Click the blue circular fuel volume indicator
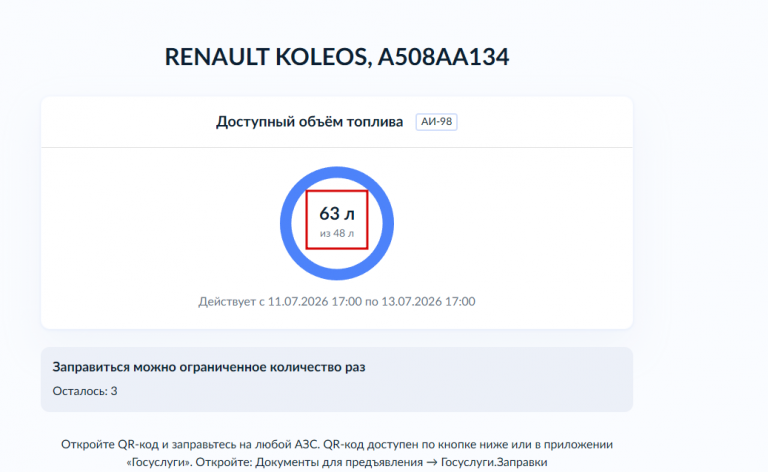Image resolution: width=768 pixels, height=472 pixels. point(337,223)
